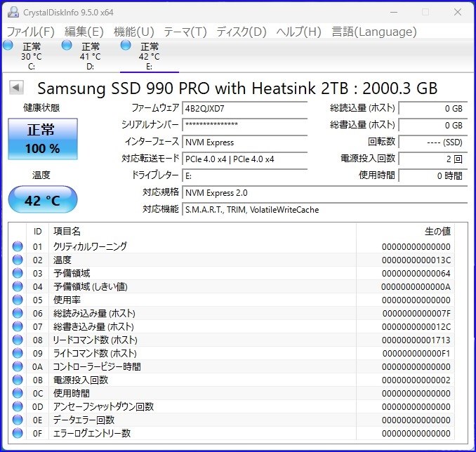Image resolution: width=476 pixels, height=452 pixels.
Task: Click the power-on count value 2 回
Action: click(432, 159)
